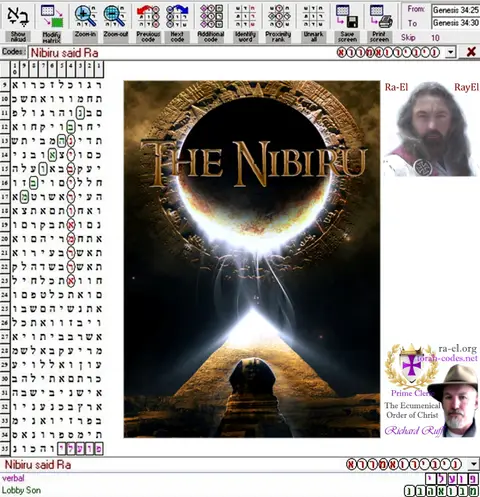Click the purple highlighted Hebrew word in row 35
The width and height of the screenshot is (480, 497).
[80, 449]
